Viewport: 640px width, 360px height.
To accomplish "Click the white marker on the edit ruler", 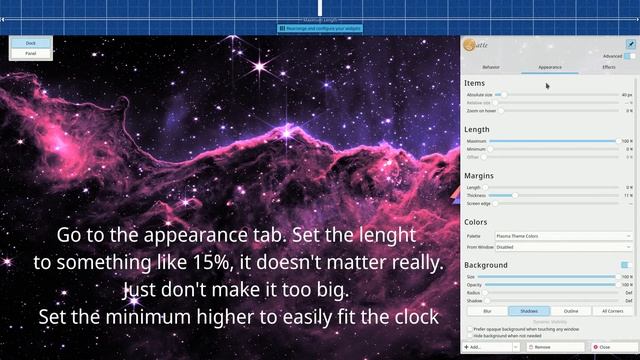I will [320, 8].
